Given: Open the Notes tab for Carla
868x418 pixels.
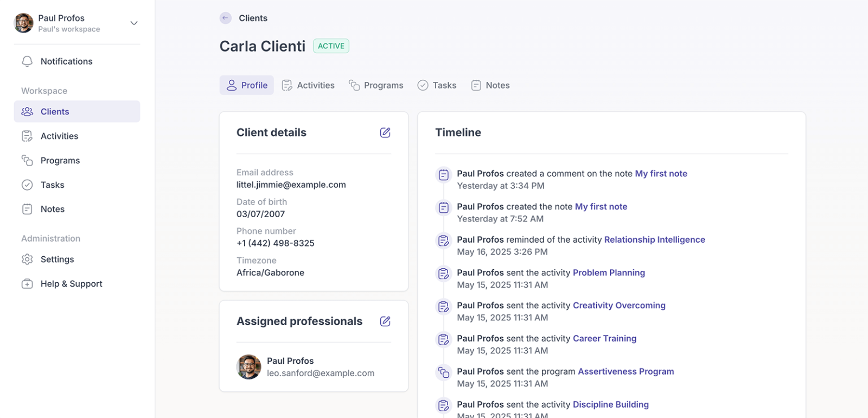Looking at the screenshot, I should click(490, 85).
